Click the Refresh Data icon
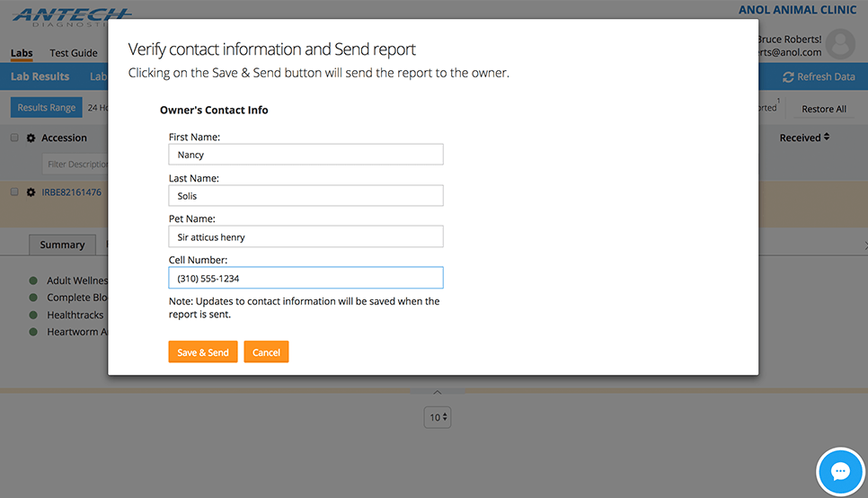 coord(789,77)
